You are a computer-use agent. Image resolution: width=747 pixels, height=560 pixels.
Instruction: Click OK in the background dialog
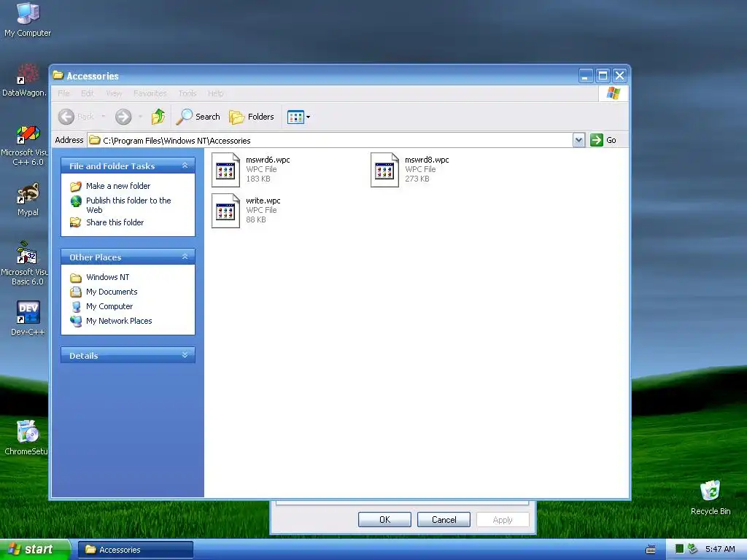click(384, 519)
